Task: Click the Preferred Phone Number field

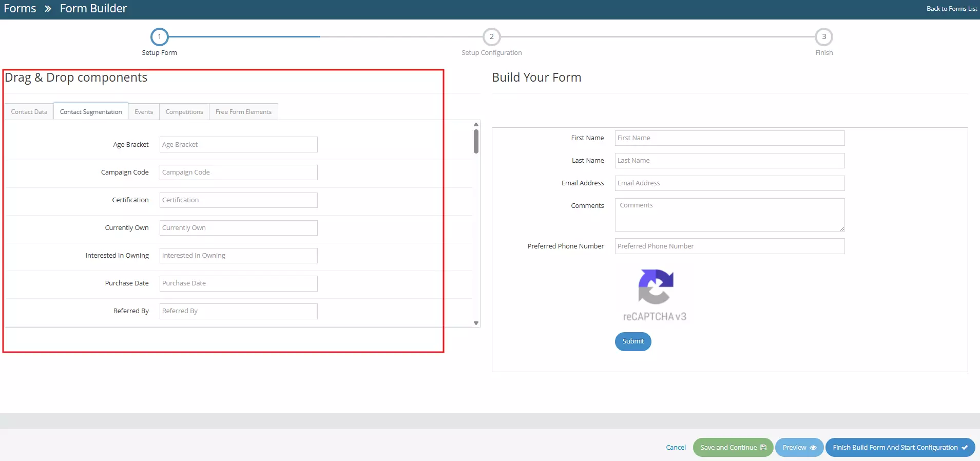Action: click(x=729, y=246)
